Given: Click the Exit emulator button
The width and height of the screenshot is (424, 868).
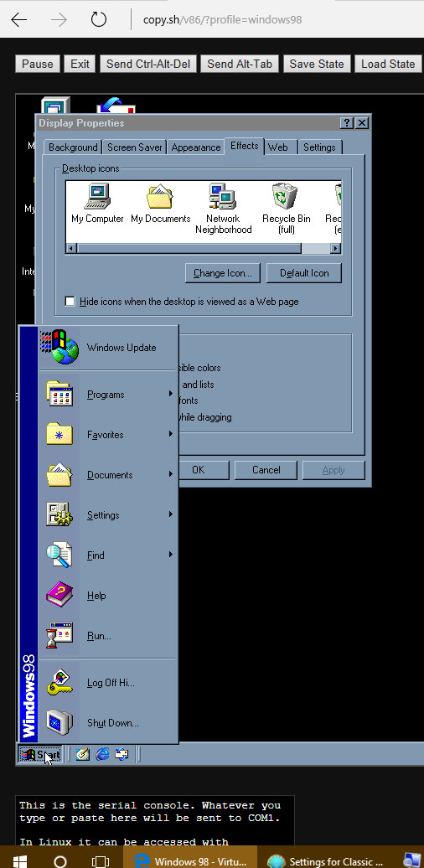Looking at the screenshot, I should (80, 64).
